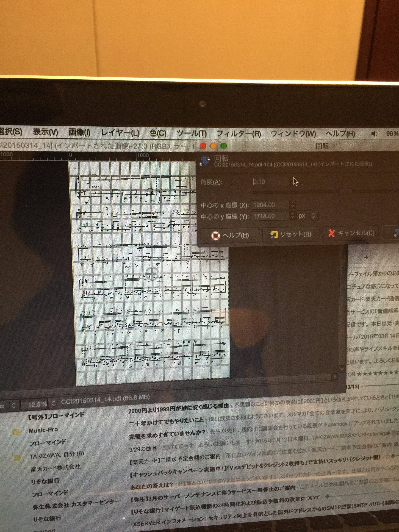The width and height of the screenshot is (399, 532).
Task: Click the angle slider handle in rotate dialog
Action: (x=346, y=192)
